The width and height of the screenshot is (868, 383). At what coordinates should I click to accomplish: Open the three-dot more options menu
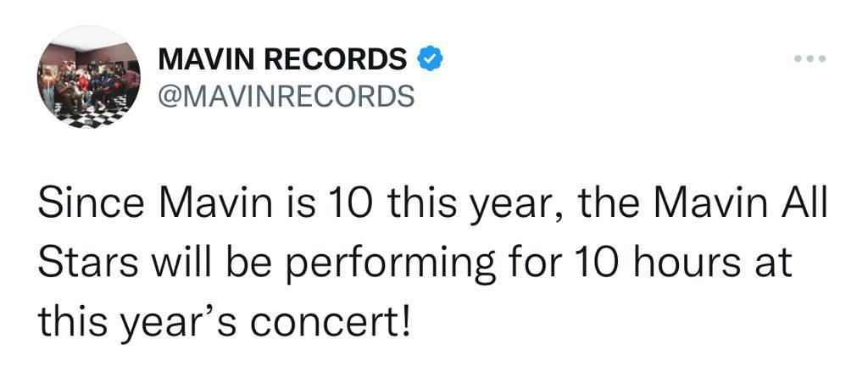(x=810, y=58)
